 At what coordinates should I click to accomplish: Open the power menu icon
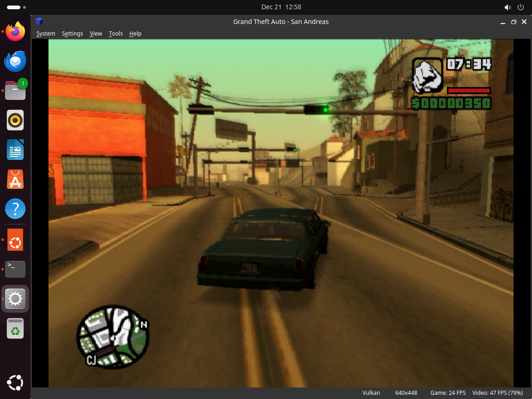pos(520,7)
